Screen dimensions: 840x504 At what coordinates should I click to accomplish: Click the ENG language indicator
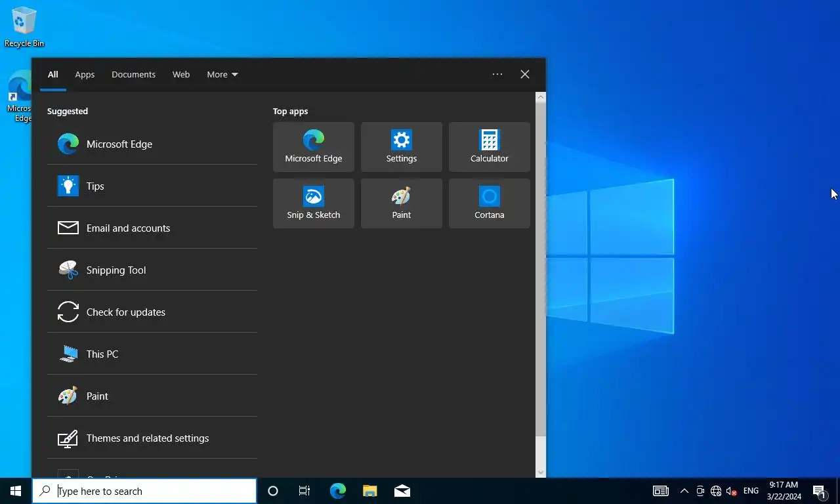(x=751, y=491)
